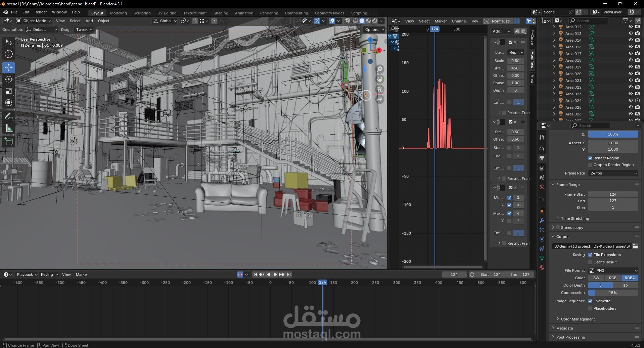
Task: Expand the Metadata panel
Action: (564, 328)
